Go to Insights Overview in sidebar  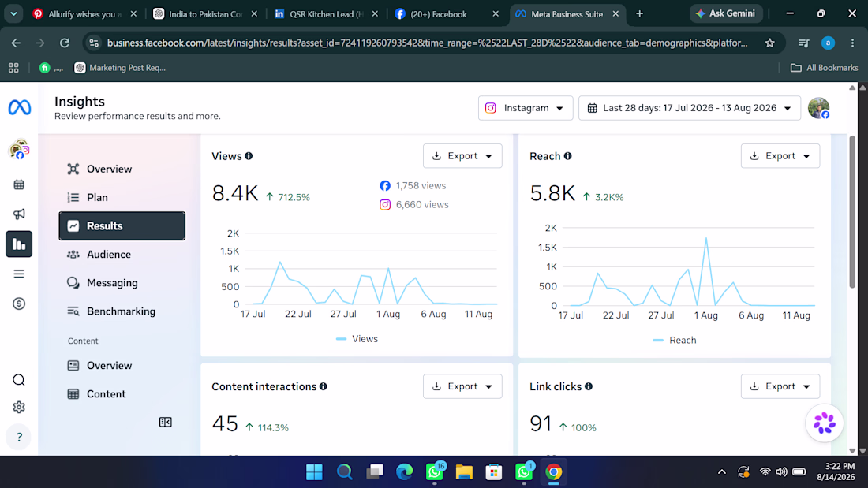pyautogui.click(x=122, y=169)
